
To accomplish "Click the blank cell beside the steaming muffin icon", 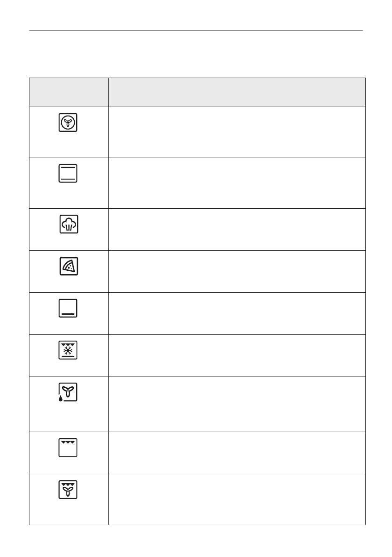I will pyautogui.click(x=236, y=229).
